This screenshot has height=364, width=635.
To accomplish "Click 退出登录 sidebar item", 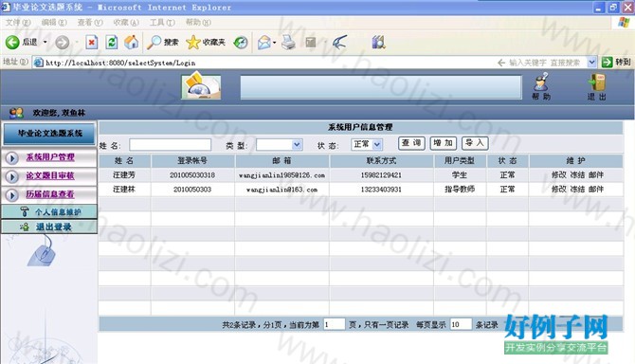I will pos(49,227).
